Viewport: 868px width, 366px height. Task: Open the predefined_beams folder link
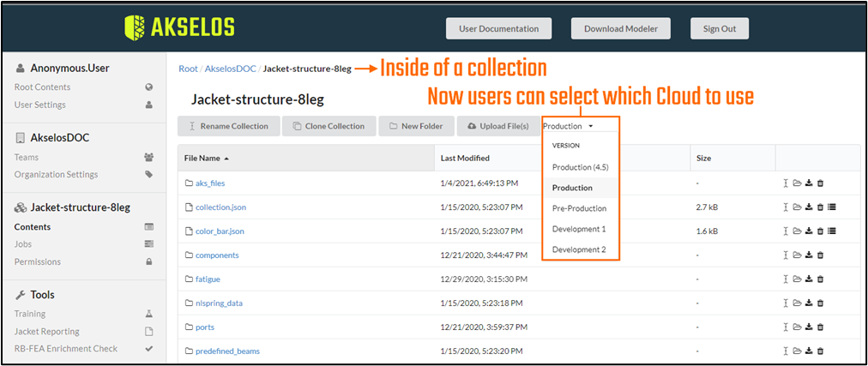[227, 351]
